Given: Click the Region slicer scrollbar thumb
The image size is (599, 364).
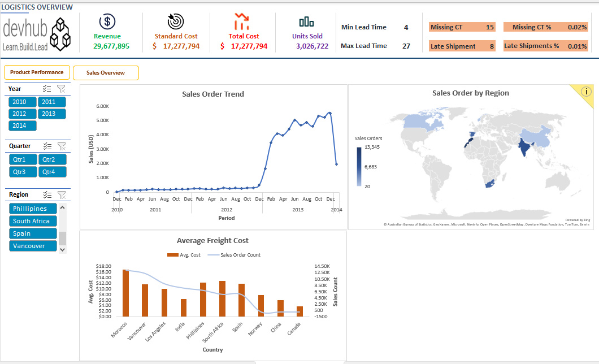Looking at the screenshot, I should click(x=63, y=239).
